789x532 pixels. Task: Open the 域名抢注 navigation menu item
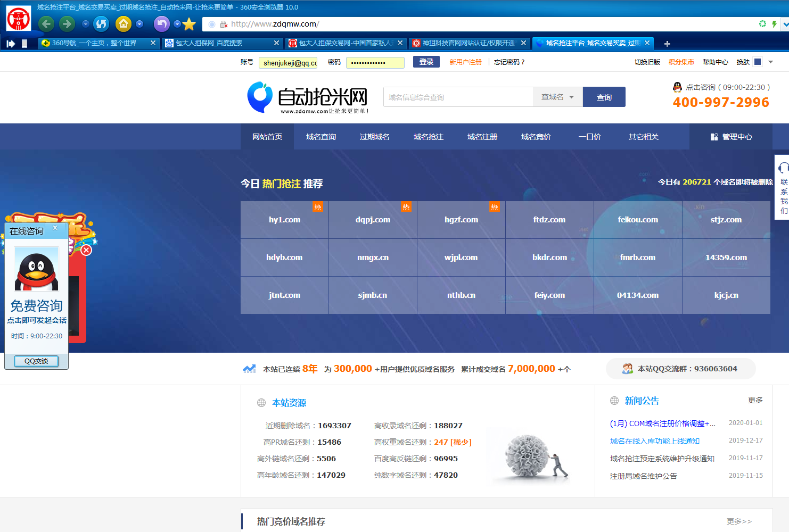coord(428,137)
